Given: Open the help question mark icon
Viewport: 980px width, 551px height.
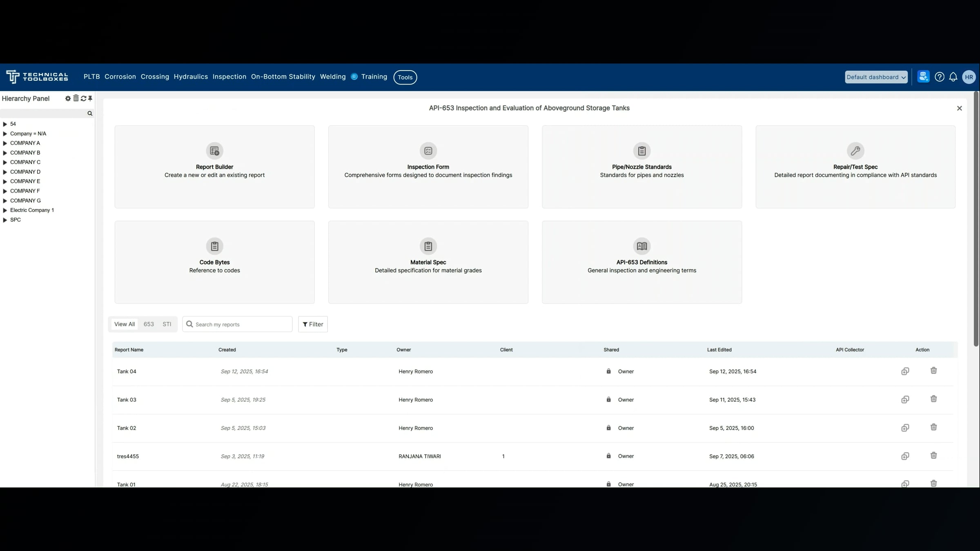Looking at the screenshot, I should [939, 77].
